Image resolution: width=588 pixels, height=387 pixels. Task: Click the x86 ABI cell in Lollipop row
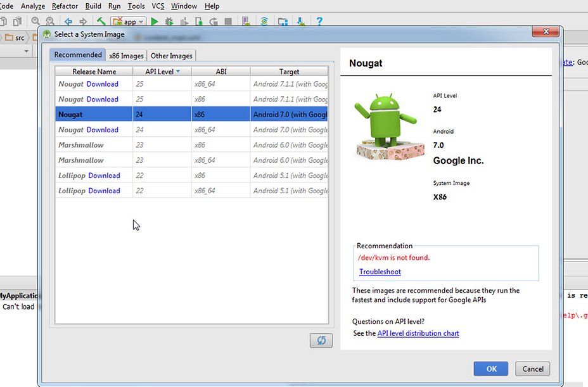(220, 175)
